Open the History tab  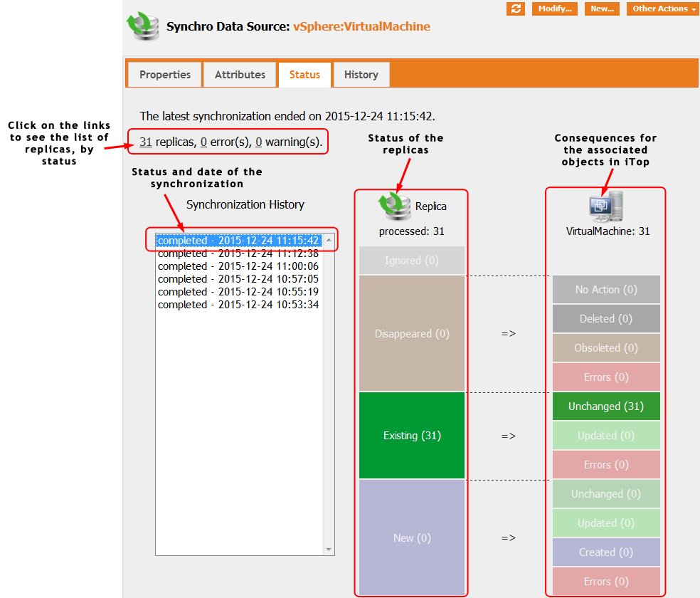pyautogui.click(x=361, y=74)
